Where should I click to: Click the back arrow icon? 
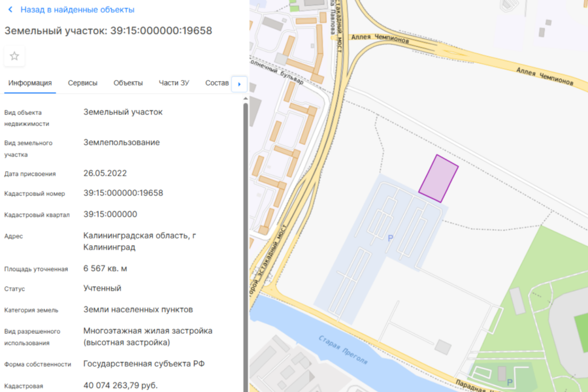(x=10, y=10)
